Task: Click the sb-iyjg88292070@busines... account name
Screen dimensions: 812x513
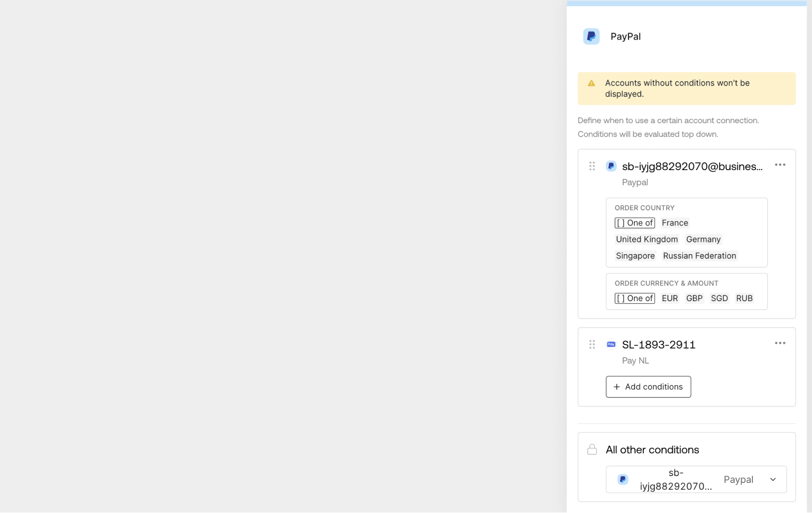Action: tap(692, 166)
